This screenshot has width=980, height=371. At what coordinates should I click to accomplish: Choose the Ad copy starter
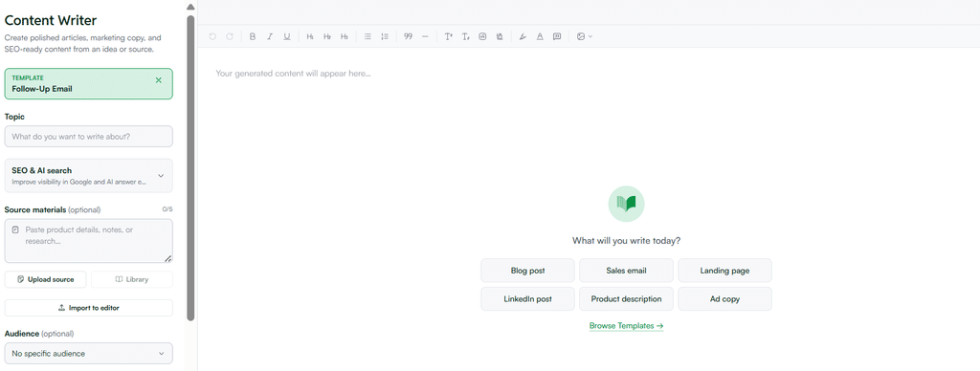tap(725, 299)
